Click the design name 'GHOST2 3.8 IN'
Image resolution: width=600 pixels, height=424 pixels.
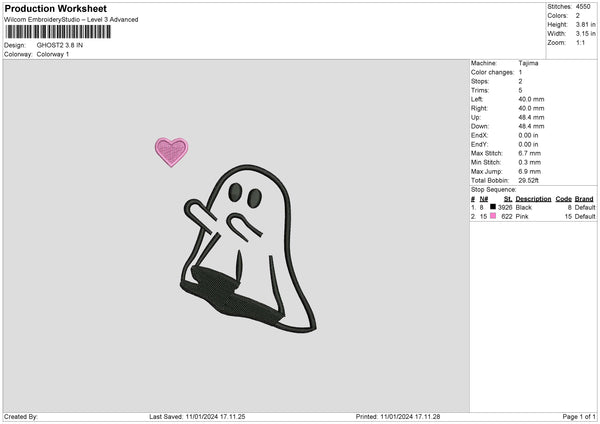(60, 45)
